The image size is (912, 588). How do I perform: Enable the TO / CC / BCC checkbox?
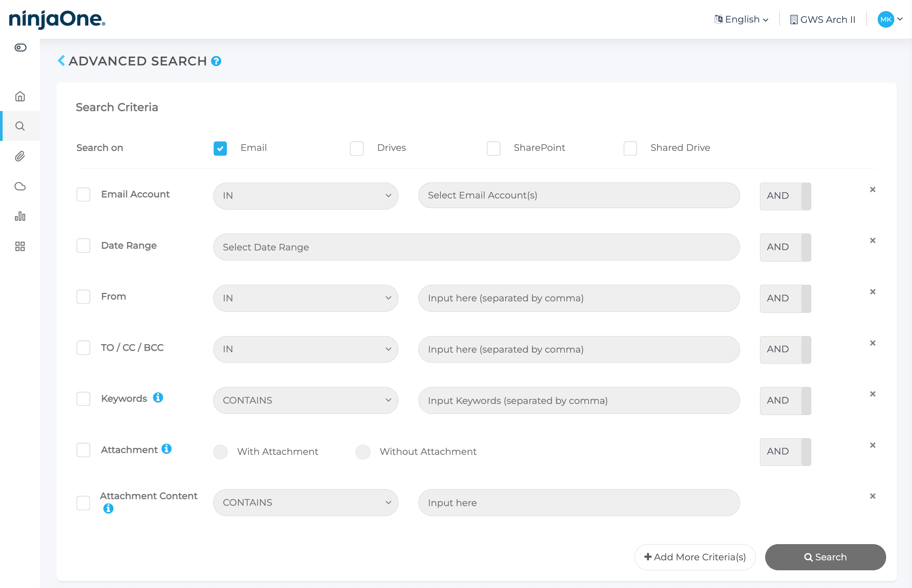point(83,348)
